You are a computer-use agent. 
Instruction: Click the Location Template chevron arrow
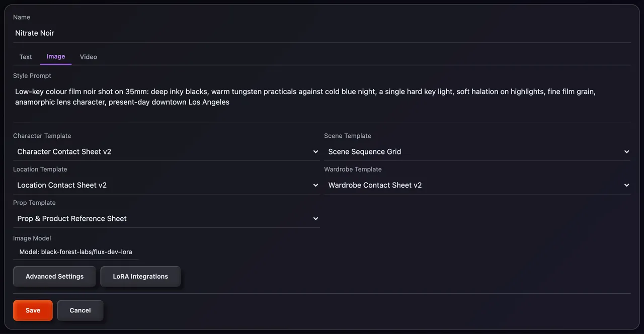(x=315, y=185)
